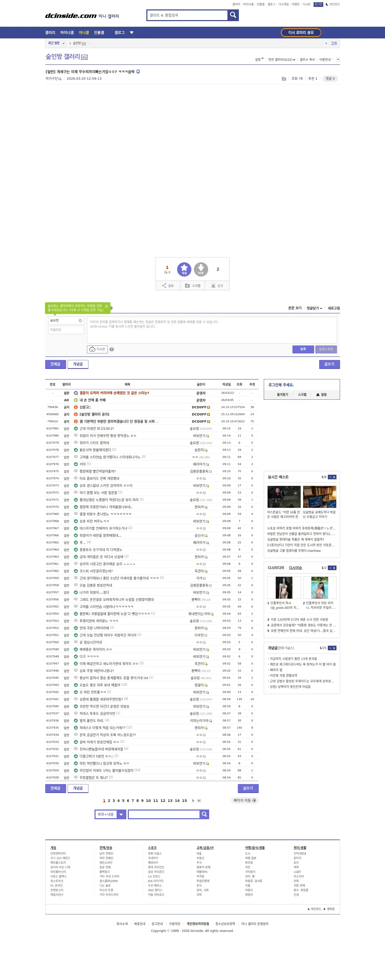Collapse comments with 댓글닫기
Image resolution: width=385 pixels, height=980 pixels.
(314, 308)
